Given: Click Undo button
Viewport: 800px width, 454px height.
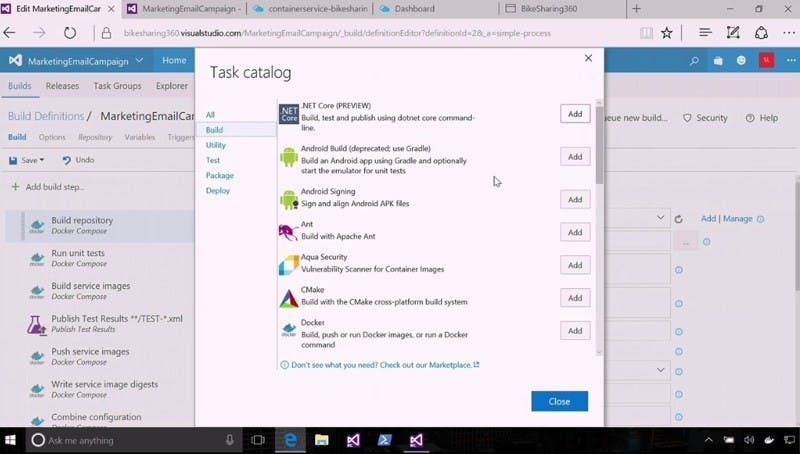Looking at the screenshot, I should [78, 160].
